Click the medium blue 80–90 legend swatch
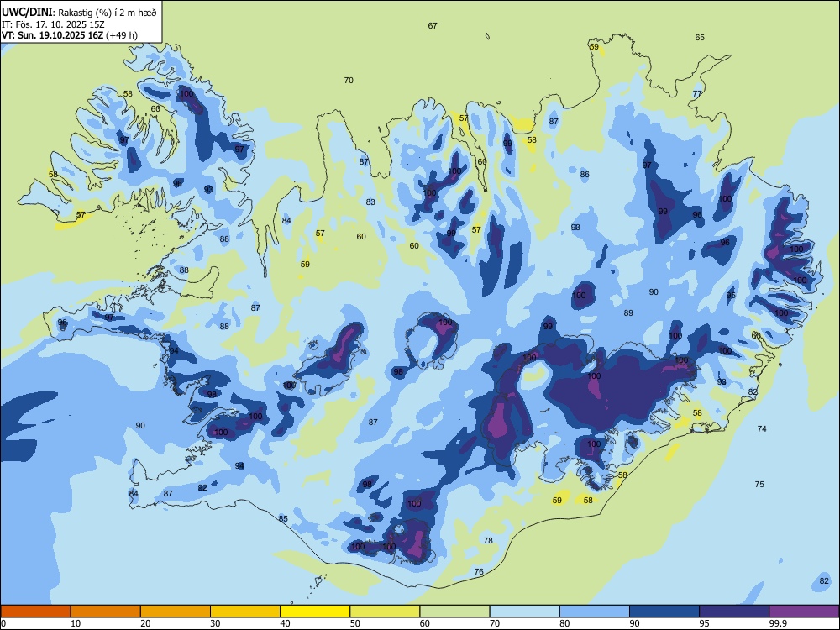 pos(595,612)
